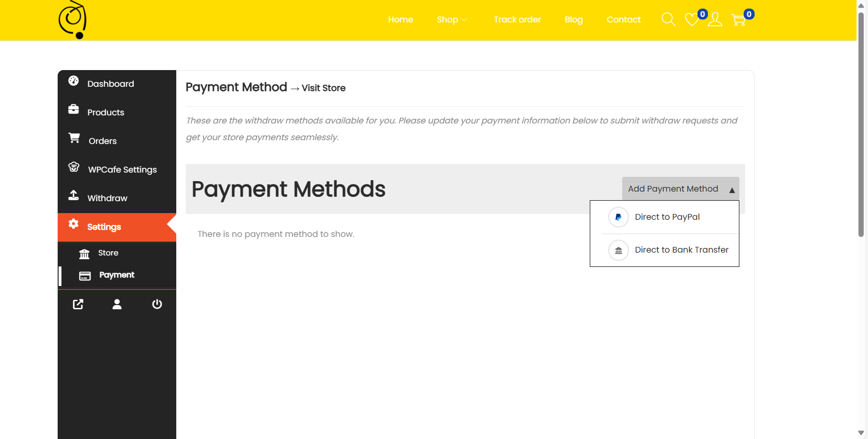Choose Direct to Bank Transfer option

coord(681,250)
